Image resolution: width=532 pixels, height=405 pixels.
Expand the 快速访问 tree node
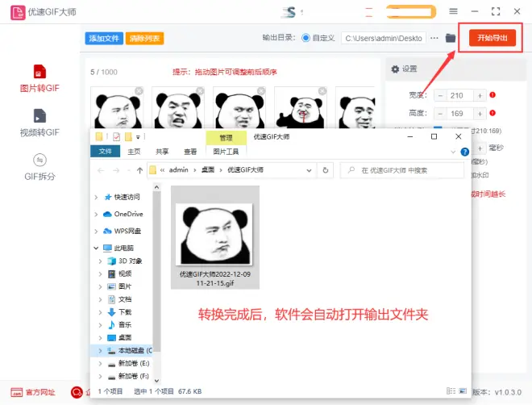tap(97, 197)
